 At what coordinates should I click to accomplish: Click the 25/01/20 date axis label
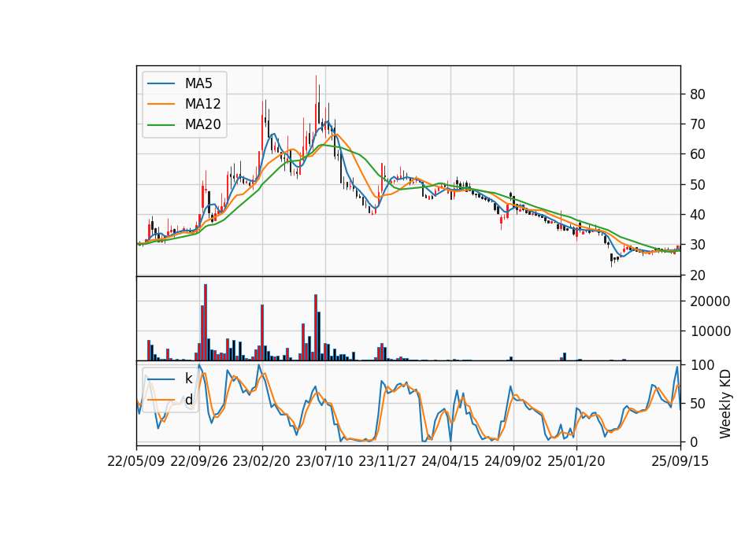tap(576, 461)
